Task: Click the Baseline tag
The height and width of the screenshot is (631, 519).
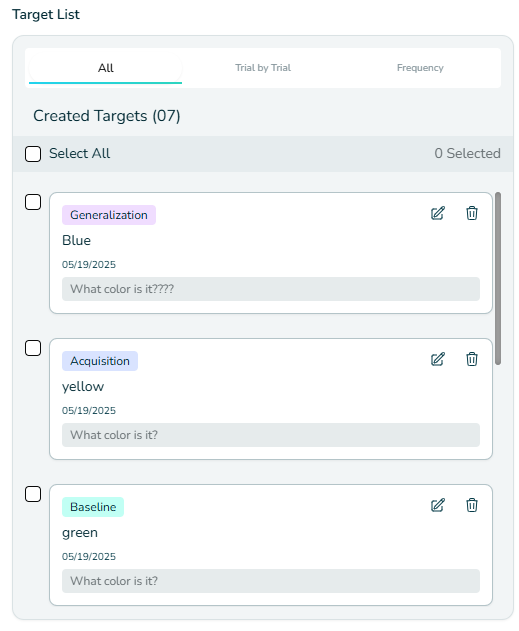Action: pos(93,507)
